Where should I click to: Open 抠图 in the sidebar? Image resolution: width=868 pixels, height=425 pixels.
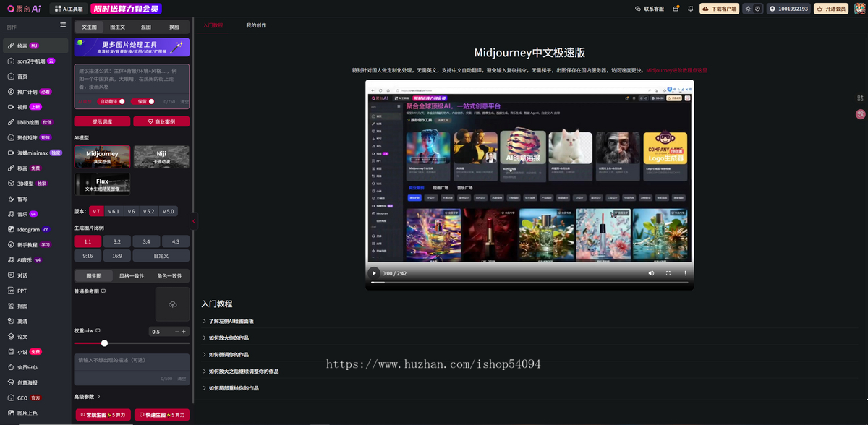pos(35,306)
